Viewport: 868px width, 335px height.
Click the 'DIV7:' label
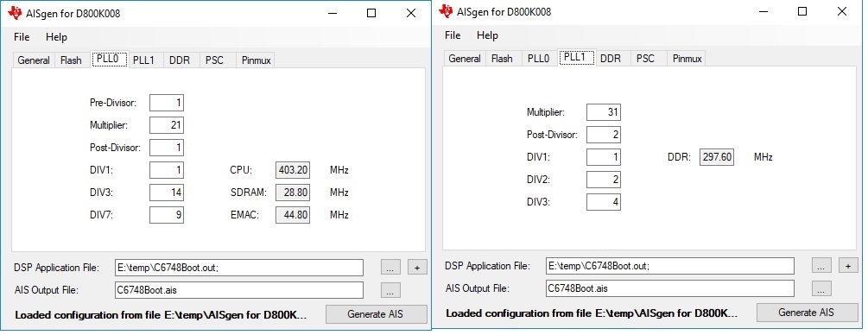coord(101,215)
